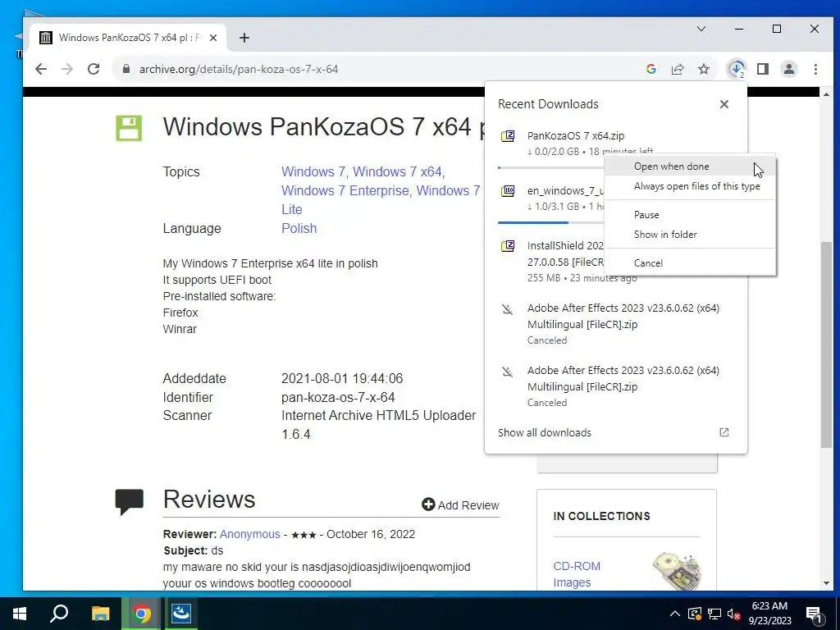Bookmark this page with the star icon
This screenshot has height=630, width=840.
coord(704,69)
